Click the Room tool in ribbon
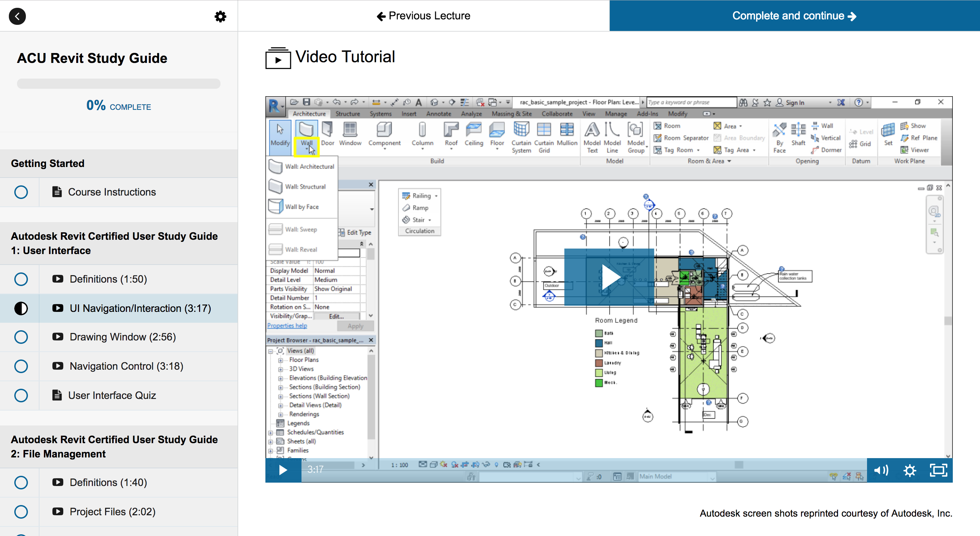 667,126
